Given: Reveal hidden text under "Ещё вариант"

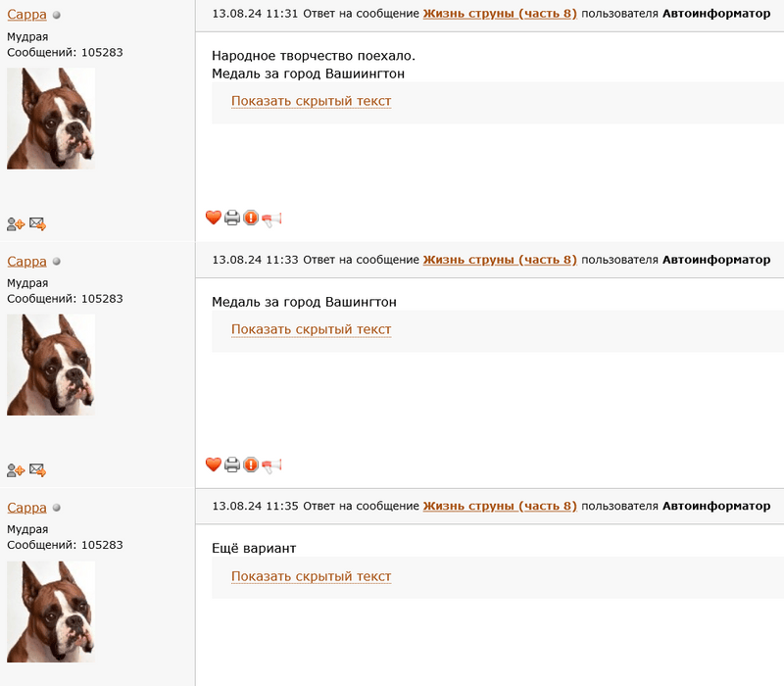Looking at the screenshot, I should (x=311, y=576).
